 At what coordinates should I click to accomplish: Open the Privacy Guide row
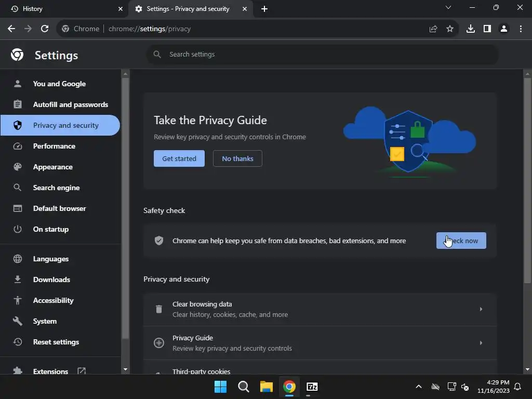[x=320, y=343]
